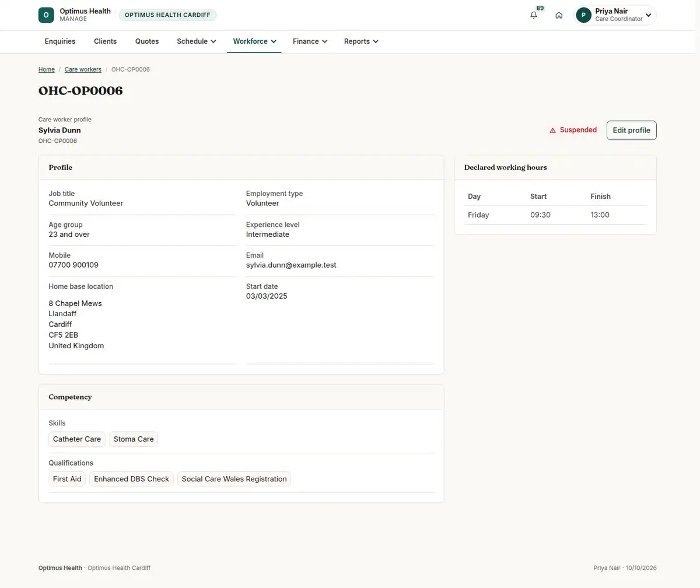Click the First Aid qualification tag
This screenshot has height=588, width=700.
coord(67,479)
